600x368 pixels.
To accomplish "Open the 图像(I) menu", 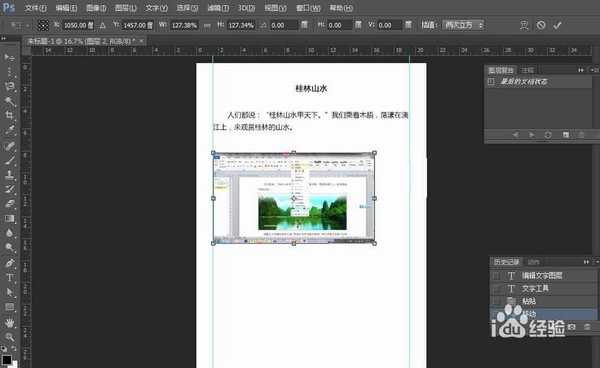I will [x=96, y=8].
